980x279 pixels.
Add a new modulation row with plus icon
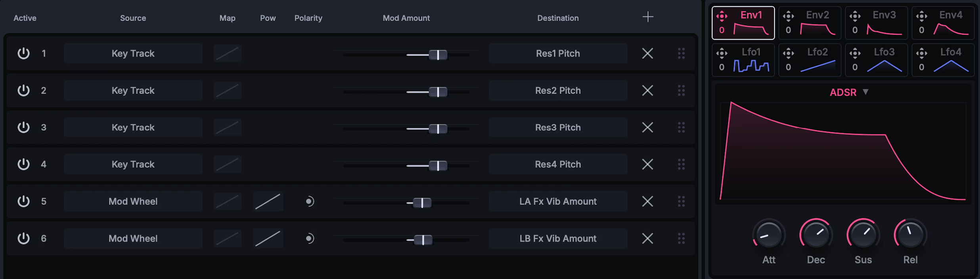coord(648,17)
